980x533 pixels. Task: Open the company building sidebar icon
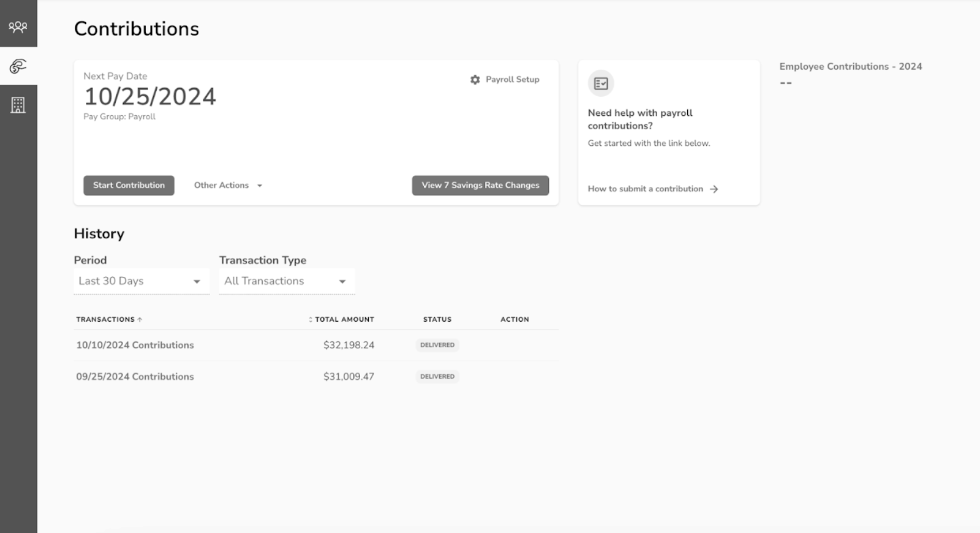pos(18,105)
